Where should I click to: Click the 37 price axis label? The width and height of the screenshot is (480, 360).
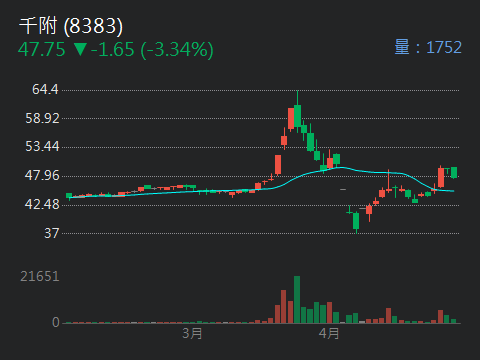(x=52, y=233)
